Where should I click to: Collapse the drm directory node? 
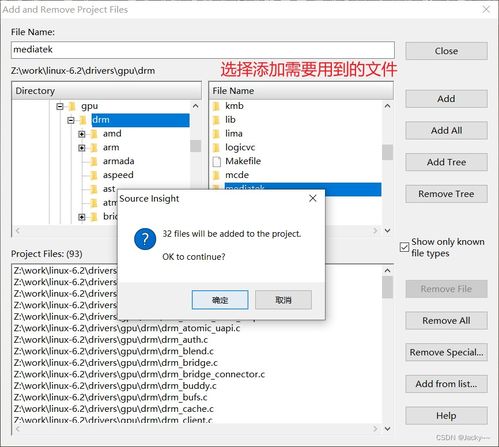tap(71, 120)
